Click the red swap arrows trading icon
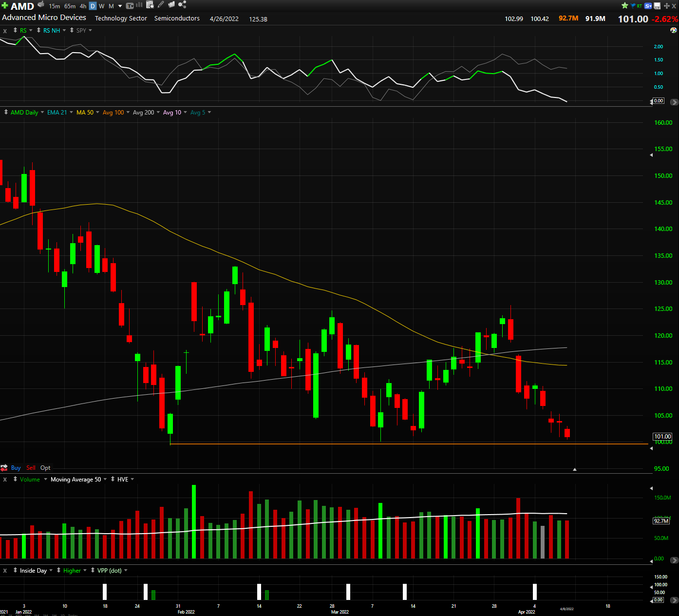This screenshot has width=679, height=616. [x=4, y=468]
